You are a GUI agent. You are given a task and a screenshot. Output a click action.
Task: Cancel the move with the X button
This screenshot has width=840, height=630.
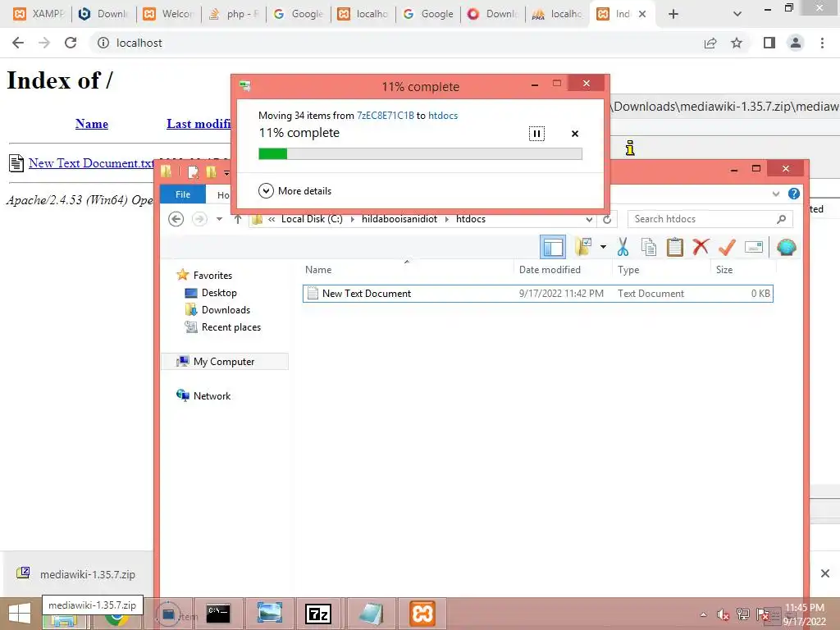point(575,134)
